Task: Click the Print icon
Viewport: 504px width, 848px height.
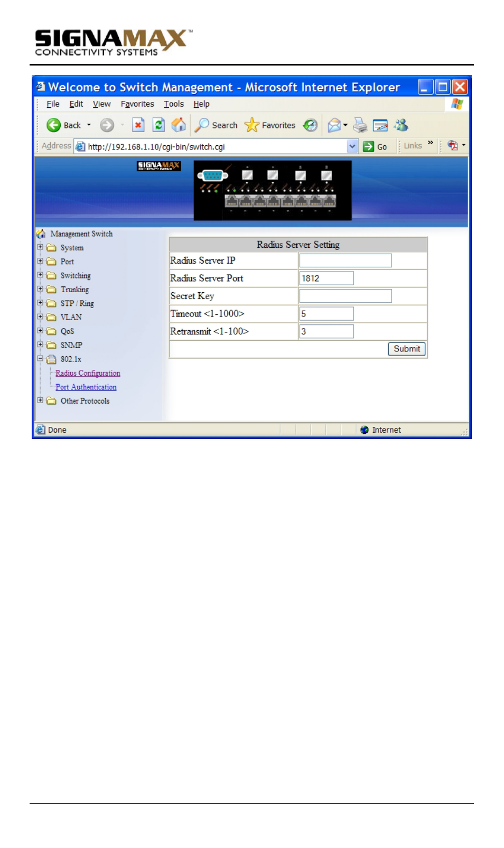Action: click(360, 125)
